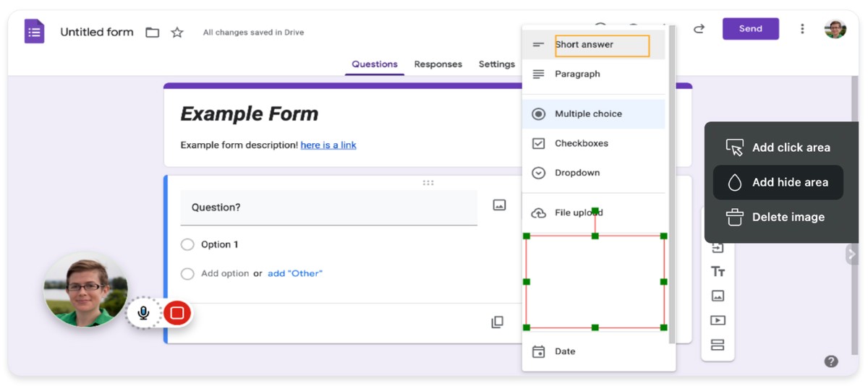Click the Google Forms logo icon
This screenshot has height=386, width=868.
(34, 32)
